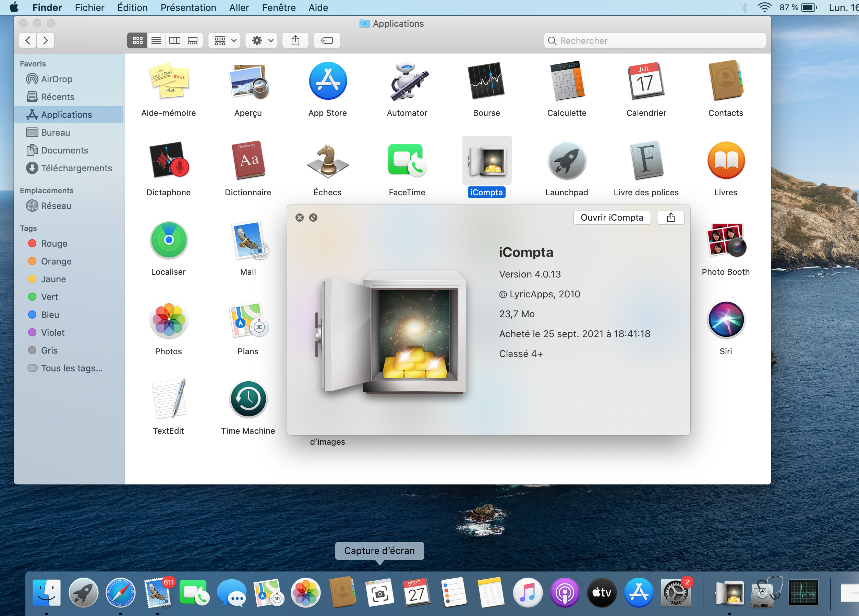Select the Localiser app icon

tap(169, 240)
